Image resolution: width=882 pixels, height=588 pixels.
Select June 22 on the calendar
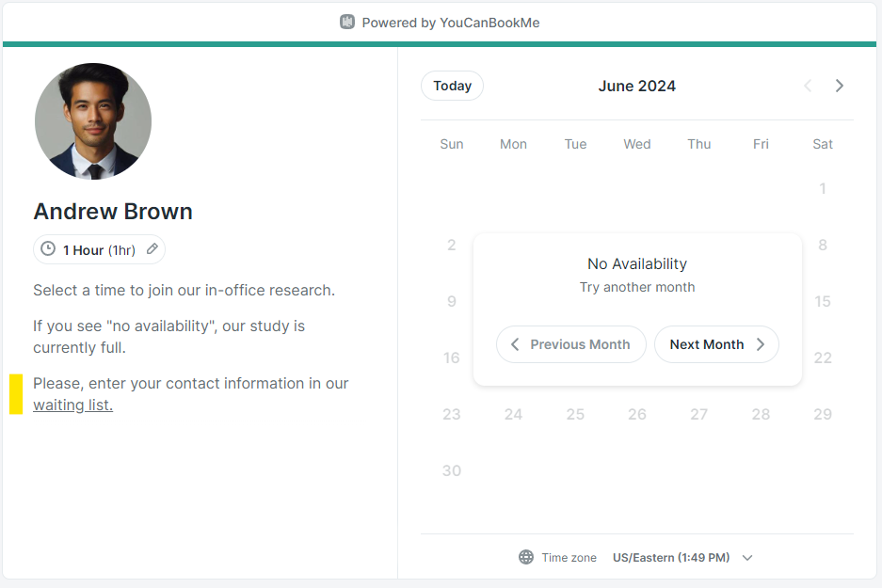[x=823, y=358]
